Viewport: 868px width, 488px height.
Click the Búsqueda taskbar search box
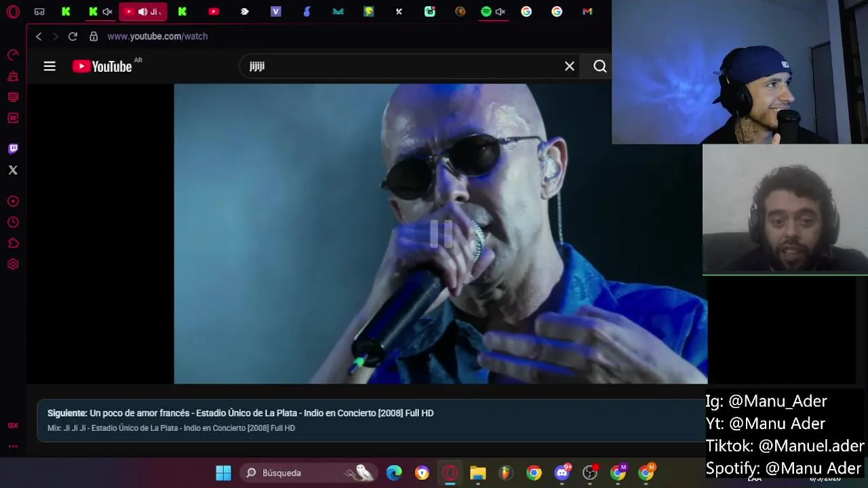pyautogui.click(x=308, y=473)
